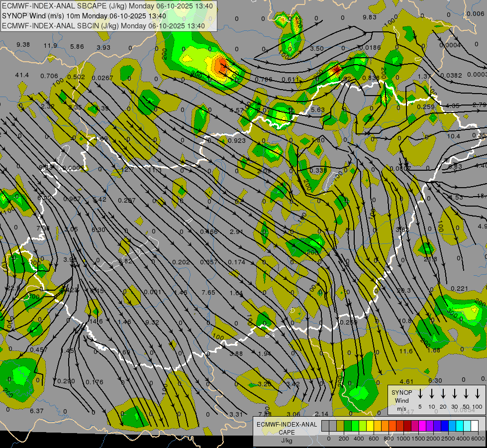Click the 30 m/s wind arrow in SYNOP legend
The image size is (487, 448).
454,394
